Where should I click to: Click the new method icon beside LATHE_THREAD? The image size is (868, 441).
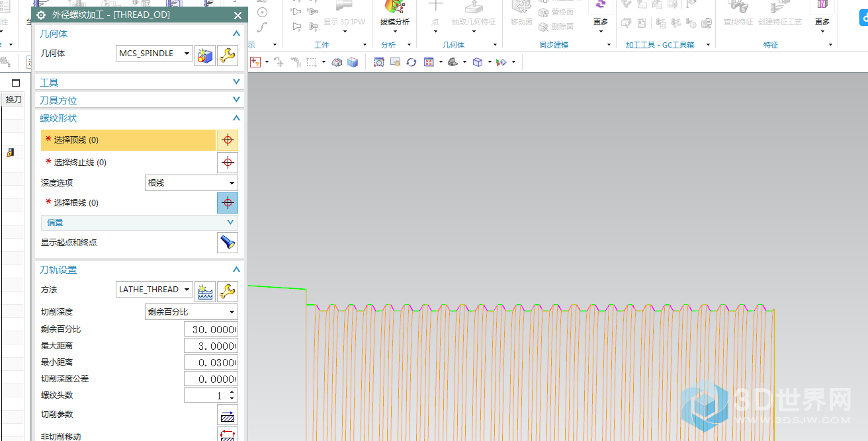[x=204, y=291]
